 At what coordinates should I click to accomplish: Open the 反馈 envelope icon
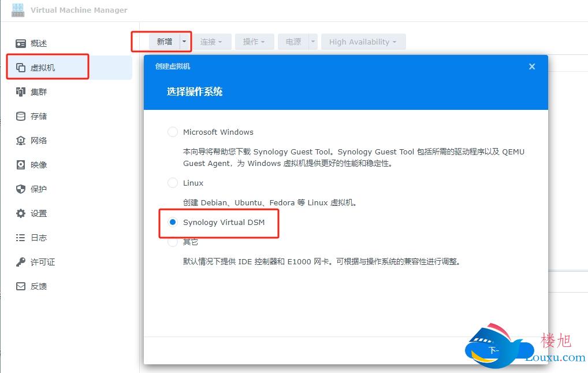click(21, 286)
